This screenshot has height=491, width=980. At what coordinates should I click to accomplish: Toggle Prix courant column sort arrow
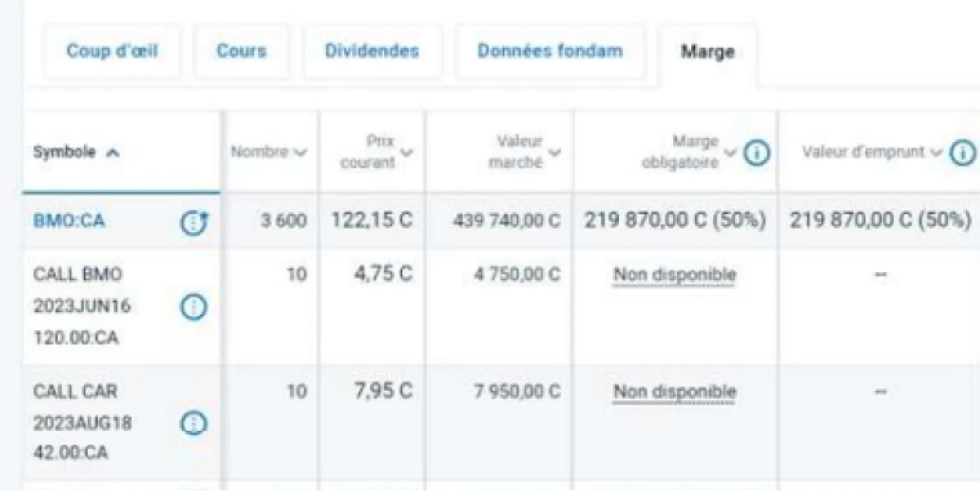406,153
